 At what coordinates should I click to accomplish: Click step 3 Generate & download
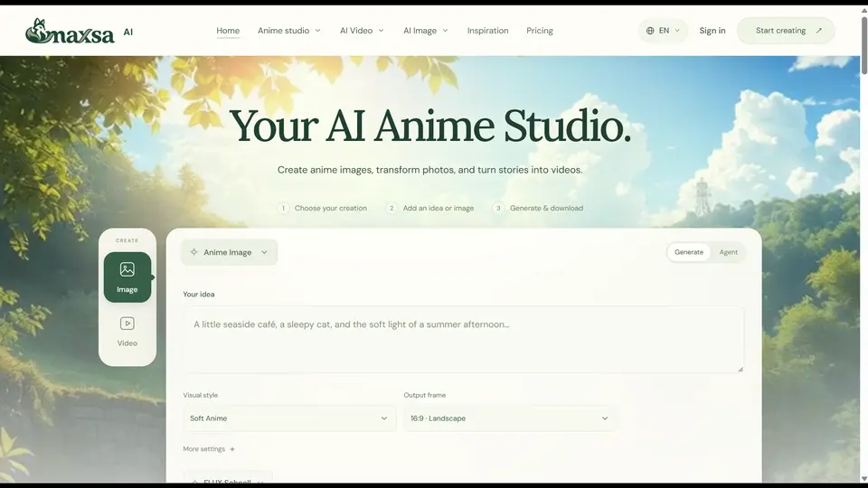coord(538,208)
